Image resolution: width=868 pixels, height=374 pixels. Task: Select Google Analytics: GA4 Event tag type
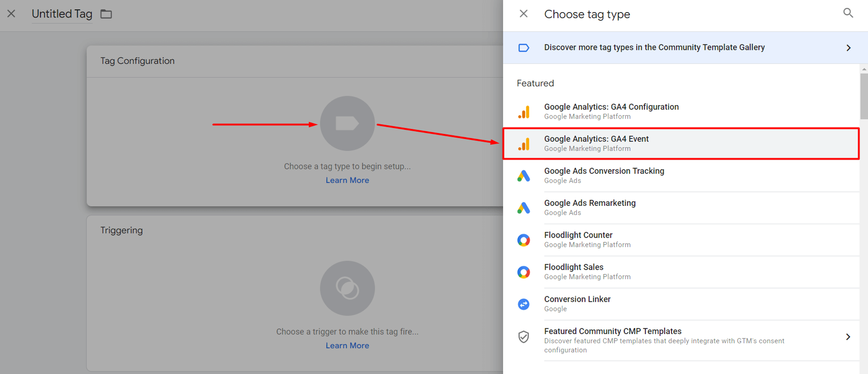(681, 143)
